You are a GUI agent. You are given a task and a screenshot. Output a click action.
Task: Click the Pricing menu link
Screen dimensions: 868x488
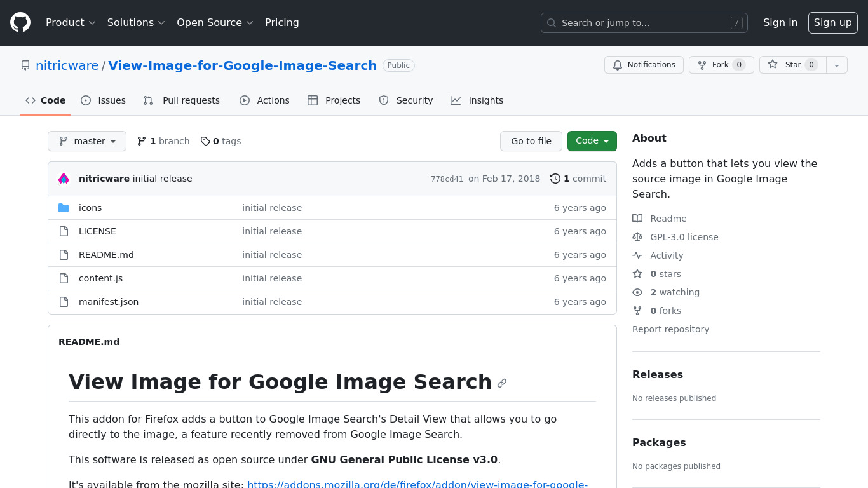pos(282,22)
